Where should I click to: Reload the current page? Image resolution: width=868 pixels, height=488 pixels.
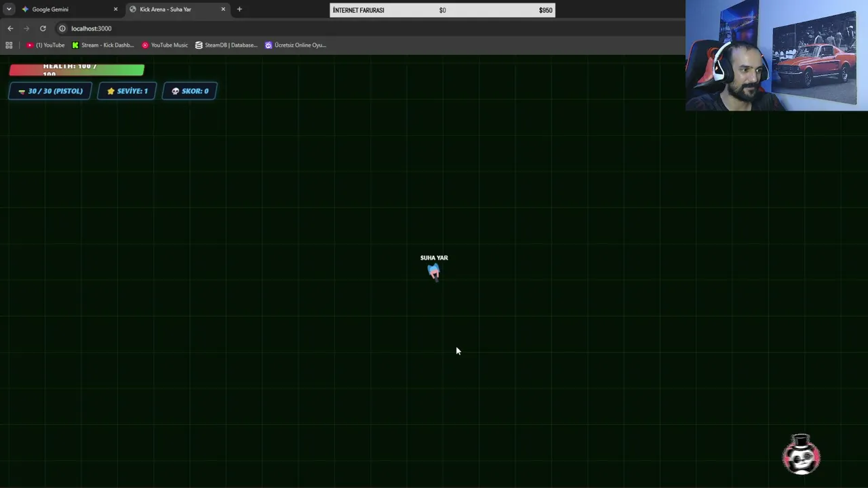click(x=43, y=28)
